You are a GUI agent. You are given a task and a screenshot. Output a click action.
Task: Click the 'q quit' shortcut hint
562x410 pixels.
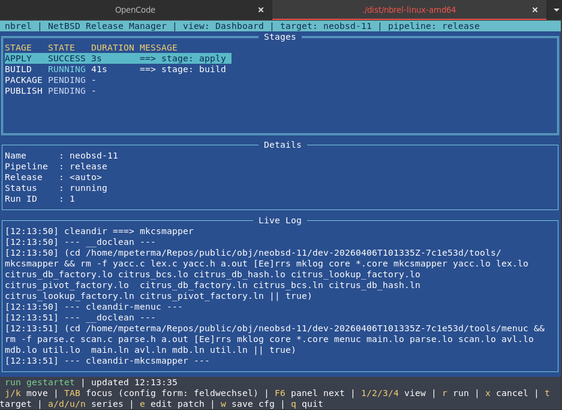[307, 404]
